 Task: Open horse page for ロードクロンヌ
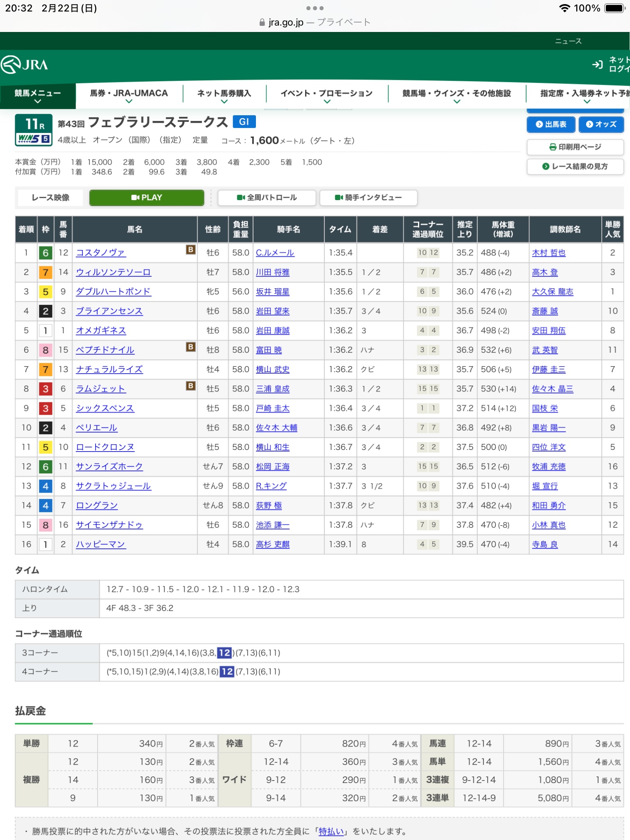tap(105, 447)
